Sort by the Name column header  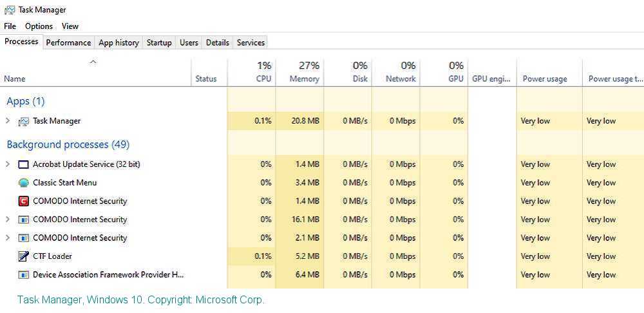pyautogui.click(x=95, y=73)
